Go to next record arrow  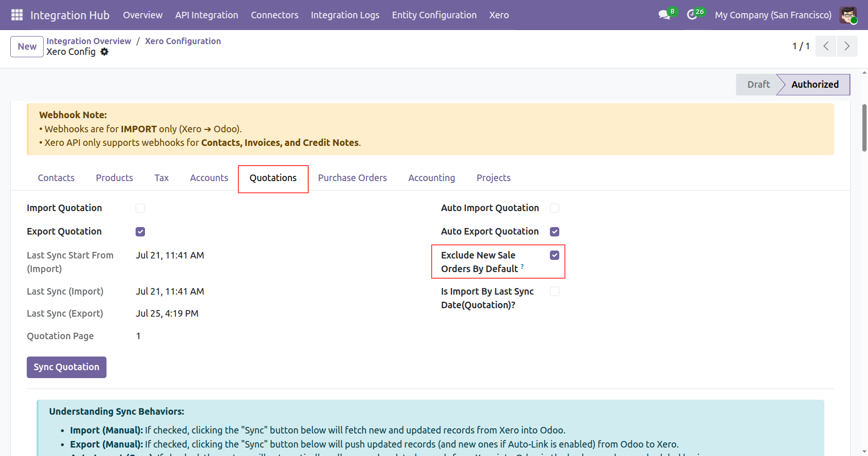tap(847, 46)
